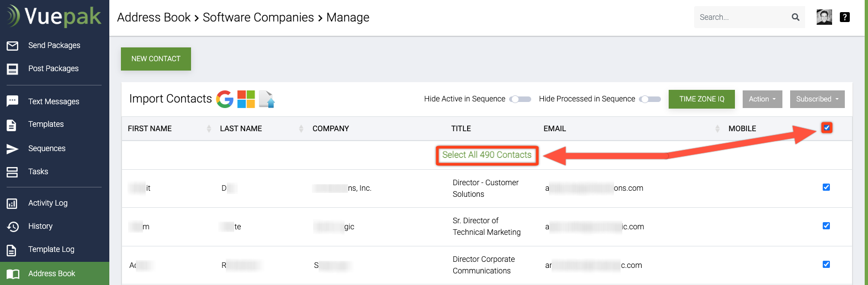Click the TITLE column header

point(461,128)
